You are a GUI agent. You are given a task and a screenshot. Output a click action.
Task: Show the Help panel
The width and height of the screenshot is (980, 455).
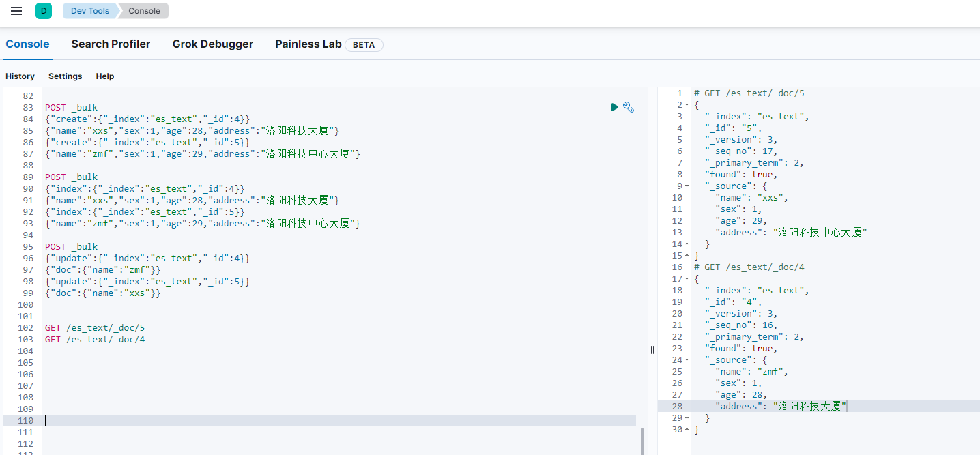pos(105,76)
